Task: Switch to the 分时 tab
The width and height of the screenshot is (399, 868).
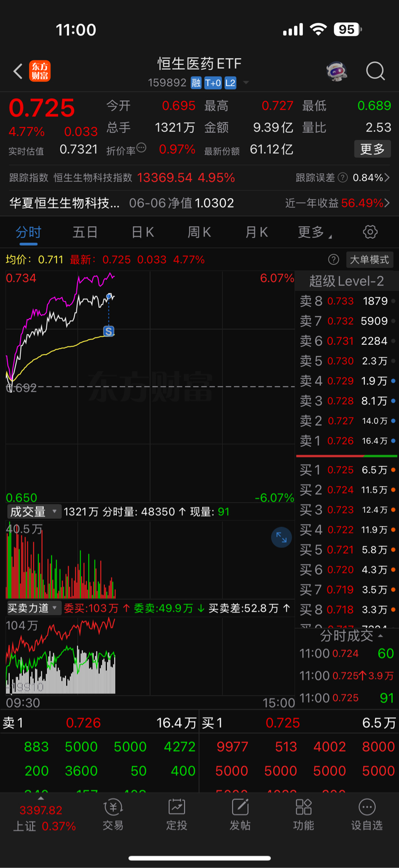Action: 28,232
